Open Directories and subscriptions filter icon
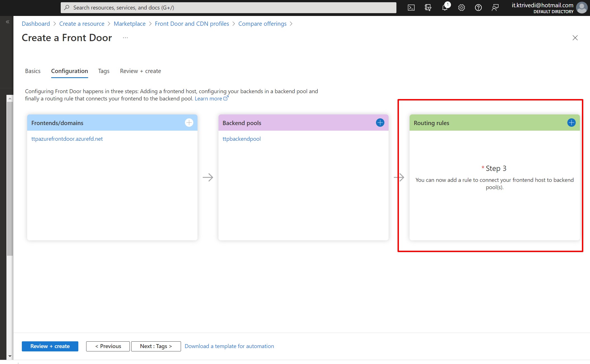This screenshot has width=590, height=364. 428,8
